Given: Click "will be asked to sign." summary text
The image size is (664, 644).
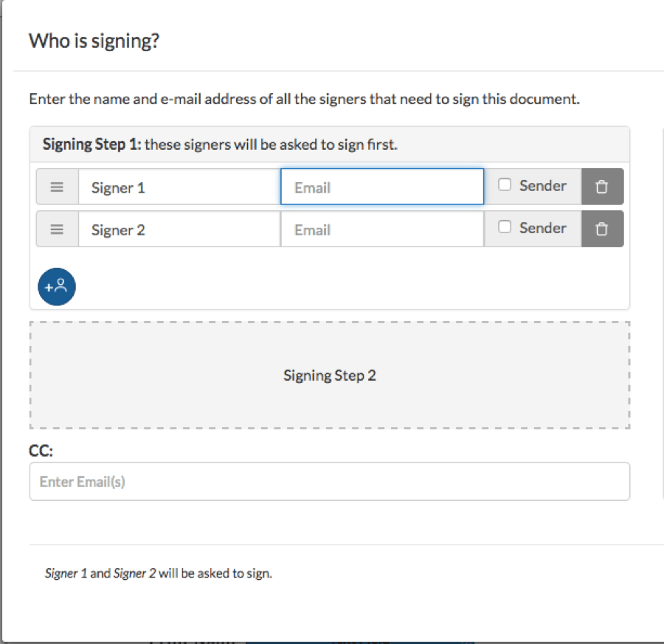Looking at the screenshot, I should [215, 573].
